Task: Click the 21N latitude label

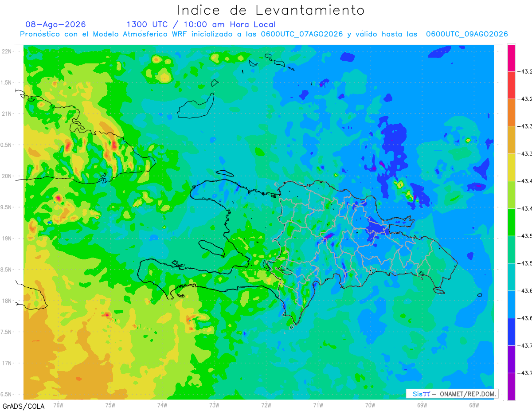Action: (x=7, y=114)
